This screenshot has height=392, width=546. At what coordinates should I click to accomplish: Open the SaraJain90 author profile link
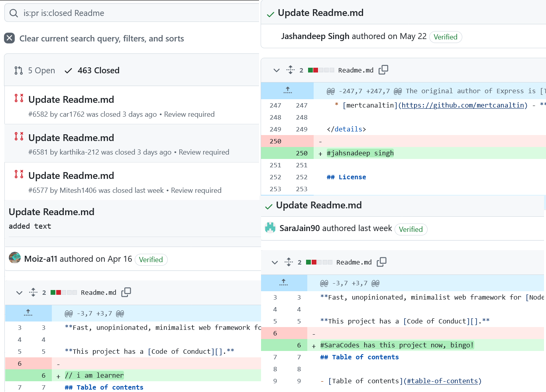pyautogui.click(x=300, y=228)
